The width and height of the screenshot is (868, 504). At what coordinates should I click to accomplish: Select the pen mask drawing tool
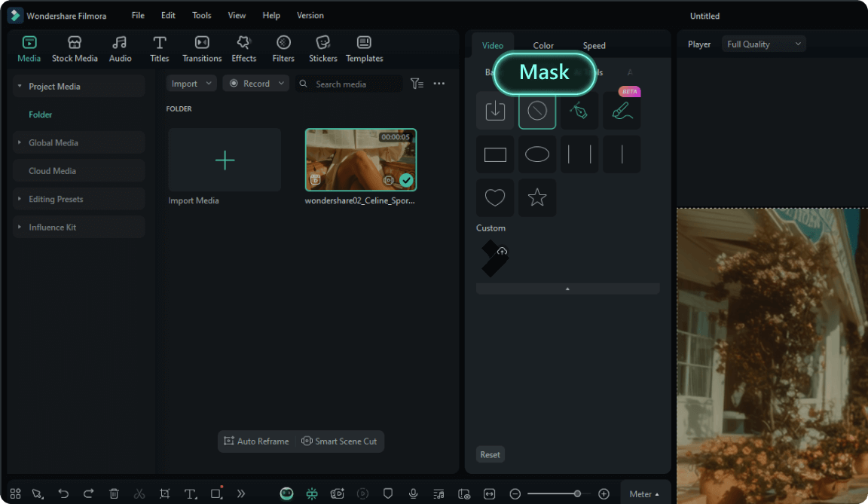tap(579, 111)
